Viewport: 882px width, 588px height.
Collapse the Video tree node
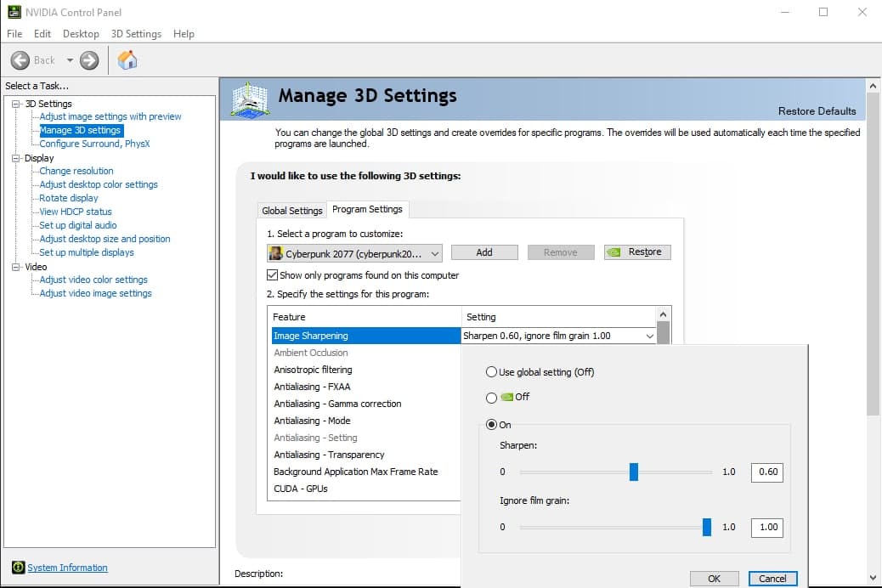[x=16, y=267]
